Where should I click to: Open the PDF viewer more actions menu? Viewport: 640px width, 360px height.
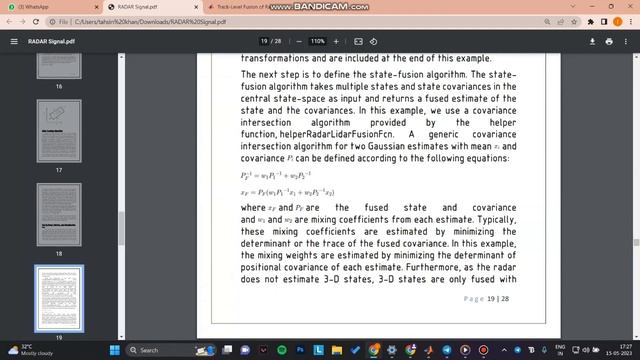(x=626, y=41)
